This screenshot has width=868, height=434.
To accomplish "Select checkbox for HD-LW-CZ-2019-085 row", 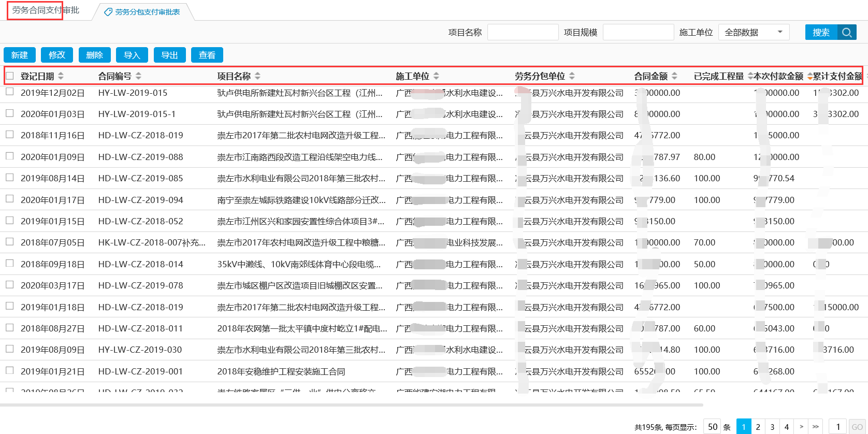I will (x=10, y=177).
